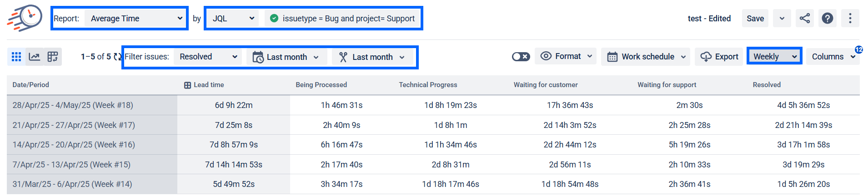Edit the JQL query issuetype = Bug field

tap(342, 19)
